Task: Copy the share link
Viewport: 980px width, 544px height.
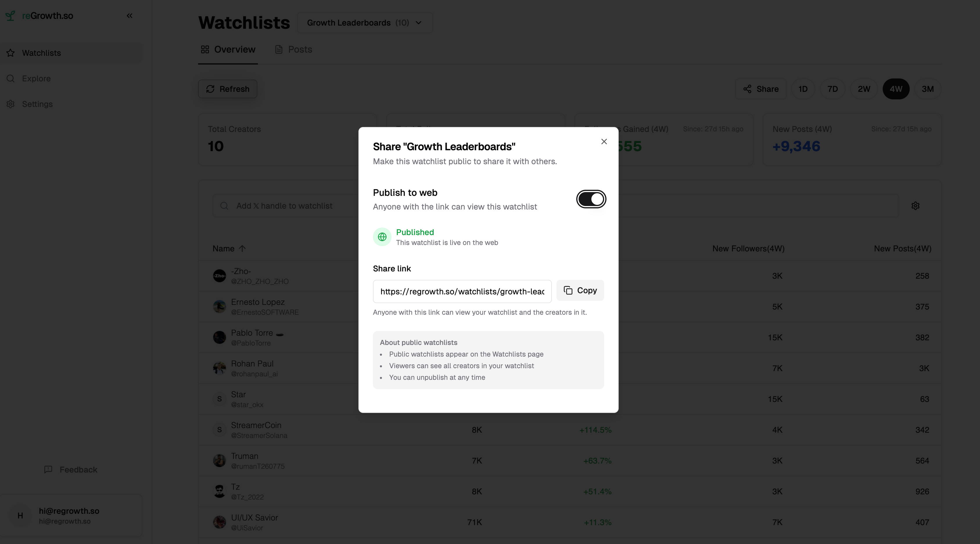Action: pos(580,291)
